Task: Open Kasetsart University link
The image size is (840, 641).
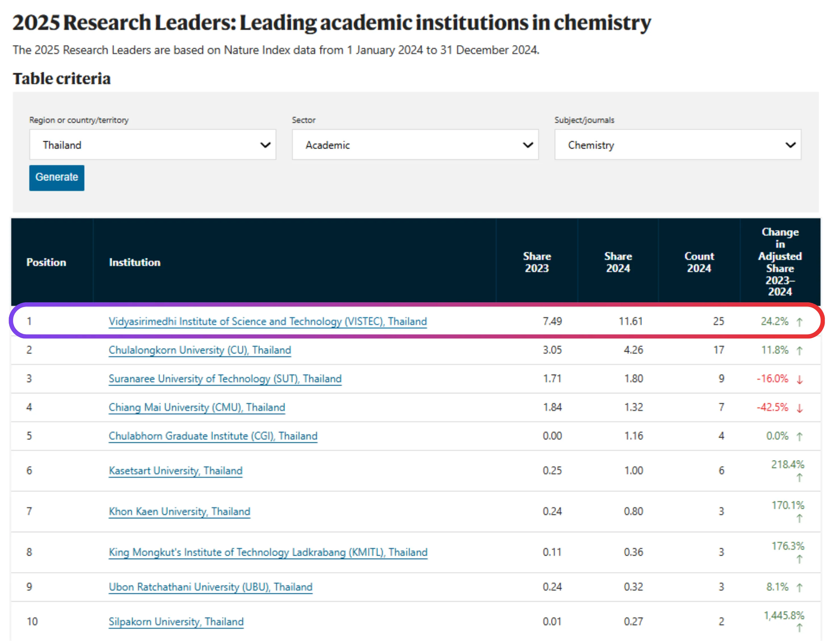Action: coord(175,470)
